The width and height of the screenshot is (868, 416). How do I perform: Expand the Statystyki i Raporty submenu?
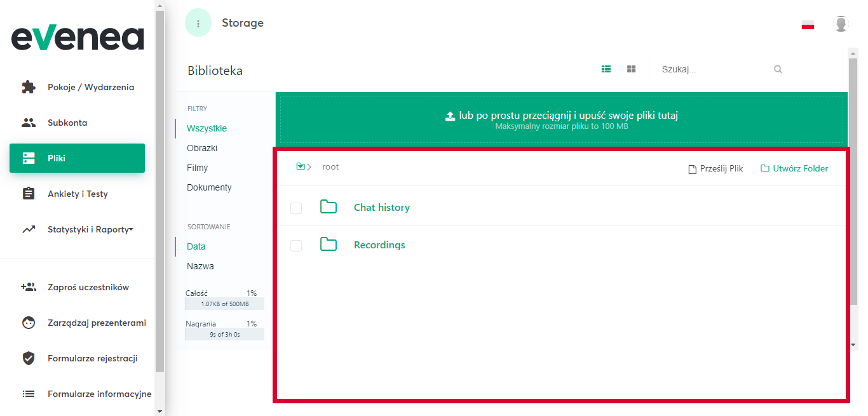coord(132,230)
